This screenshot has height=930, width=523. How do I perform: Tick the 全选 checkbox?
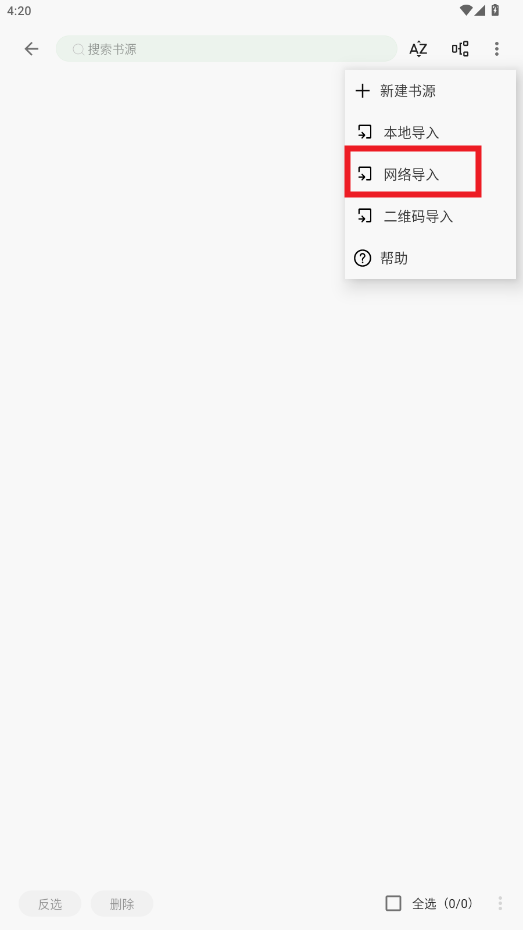tap(393, 903)
